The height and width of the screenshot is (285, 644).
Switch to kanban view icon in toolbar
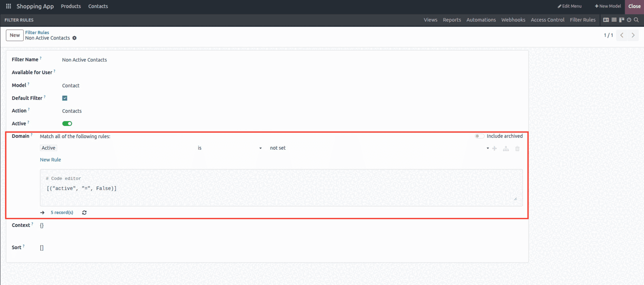click(x=621, y=20)
